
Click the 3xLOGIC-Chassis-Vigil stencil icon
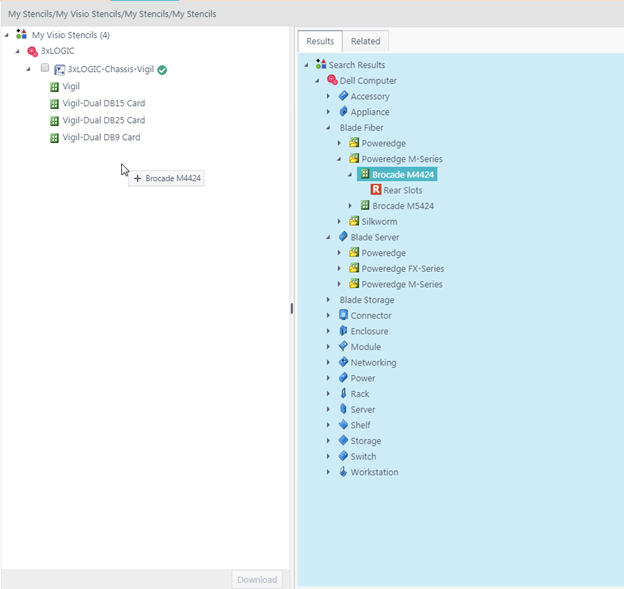pos(59,70)
